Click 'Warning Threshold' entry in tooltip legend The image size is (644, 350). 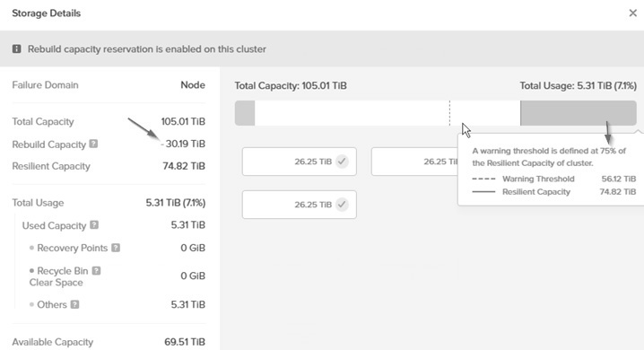click(538, 179)
